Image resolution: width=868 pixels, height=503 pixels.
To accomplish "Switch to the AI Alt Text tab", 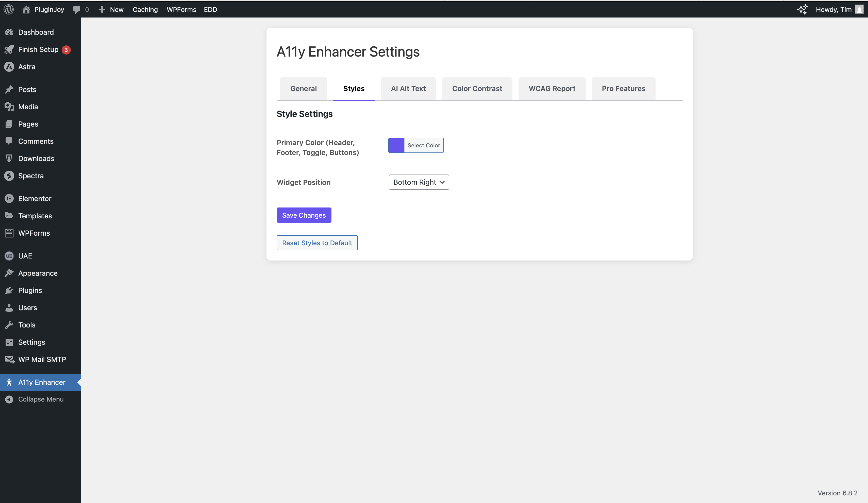I will click(408, 89).
